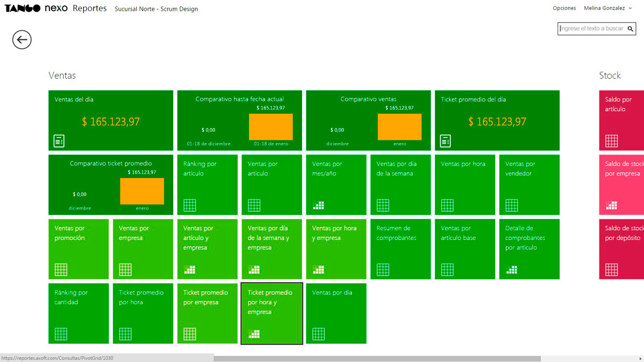Click orange enero bar in Comparativo ventas

pos(399,127)
